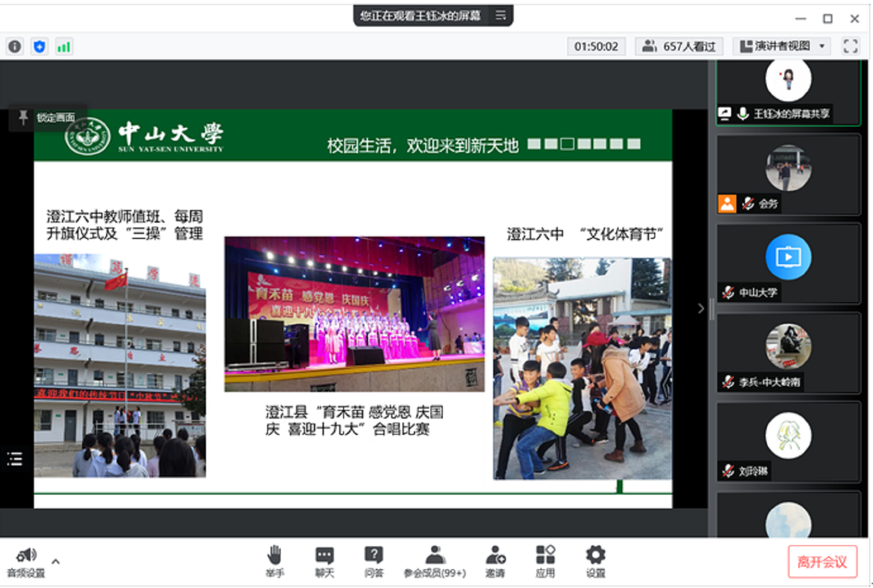
Task: Expand the audio settings arrow
Action: (55, 561)
